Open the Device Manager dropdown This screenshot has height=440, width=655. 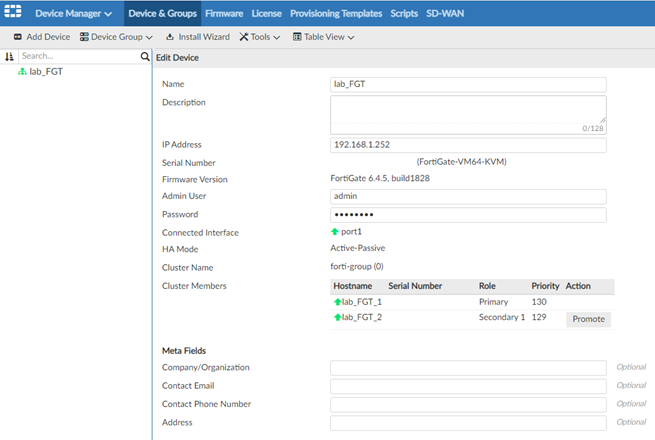[x=73, y=14]
